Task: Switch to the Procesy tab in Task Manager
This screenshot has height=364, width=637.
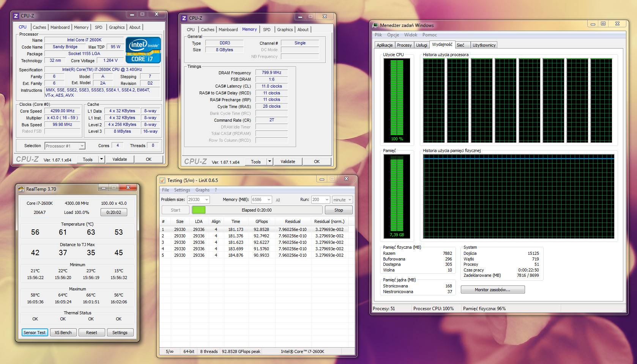Action: [x=404, y=45]
